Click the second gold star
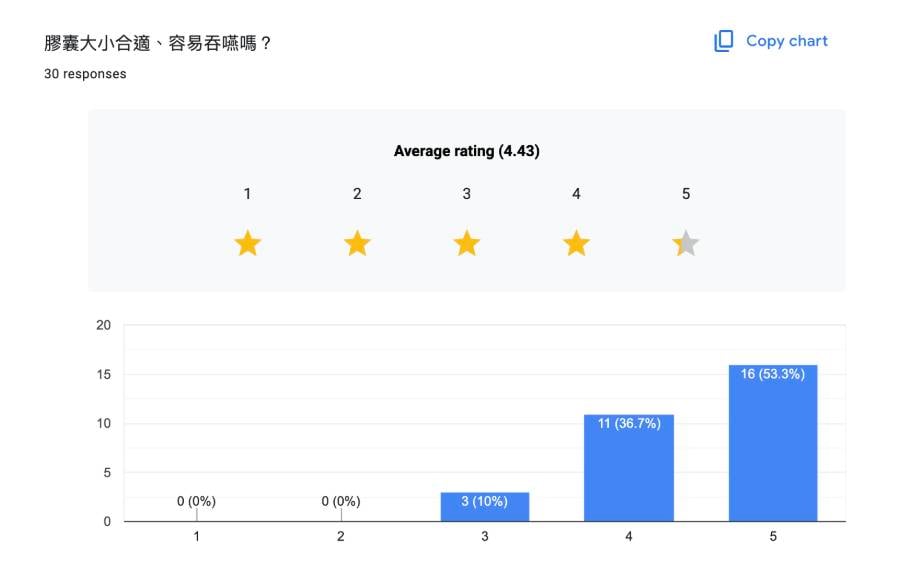Viewport: 912px width, 578px height. (357, 243)
